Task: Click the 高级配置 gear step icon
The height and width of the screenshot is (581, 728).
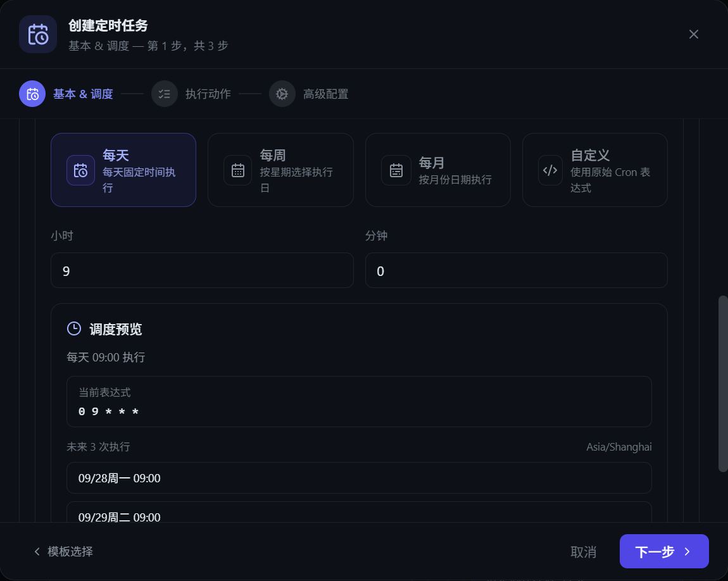Action: point(282,94)
